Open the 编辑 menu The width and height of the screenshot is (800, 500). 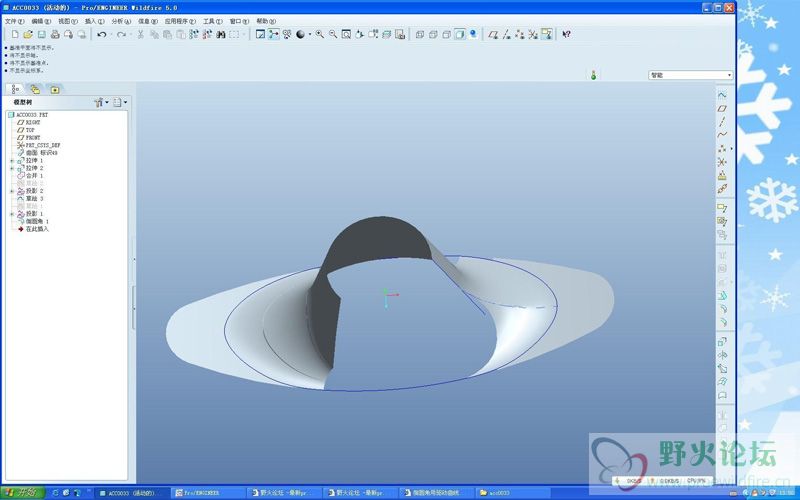click(x=41, y=21)
